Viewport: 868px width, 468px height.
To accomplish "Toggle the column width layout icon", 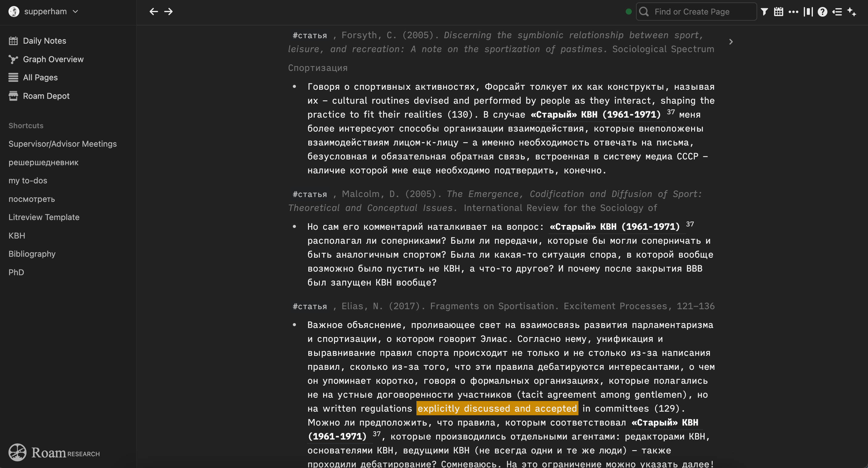I will pos(808,12).
